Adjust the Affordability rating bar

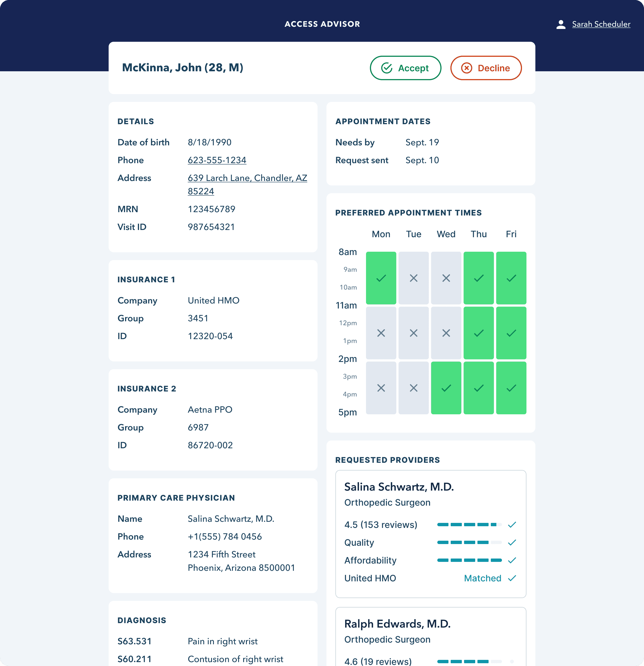point(469,560)
